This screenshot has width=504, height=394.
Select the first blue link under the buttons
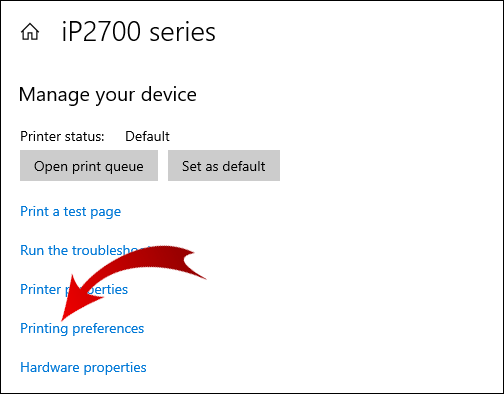pyautogui.click(x=70, y=212)
